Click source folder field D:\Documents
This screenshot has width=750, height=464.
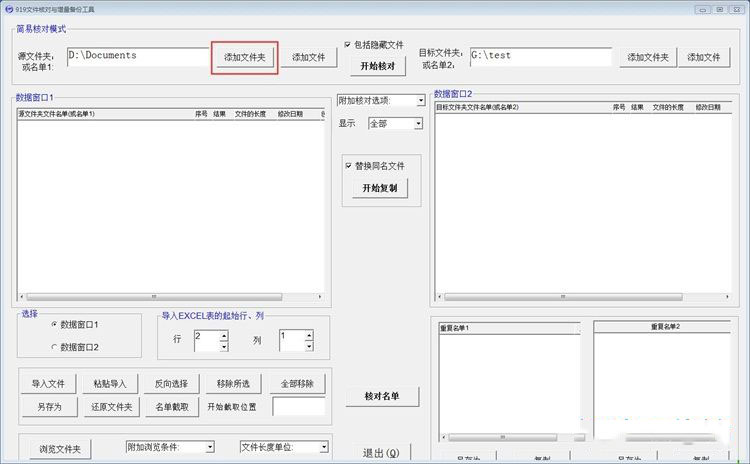tap(138, 56)
